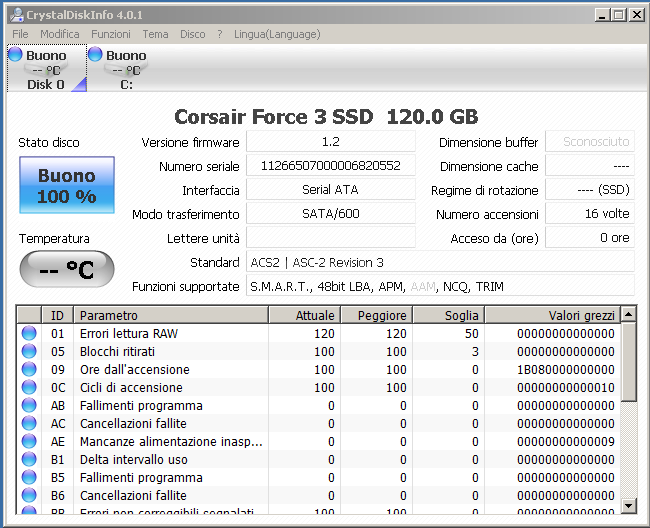The image size is (650, 528).
Task: Click status orb for B6 Cancellazioni fallite
Action: pos(29,496)
